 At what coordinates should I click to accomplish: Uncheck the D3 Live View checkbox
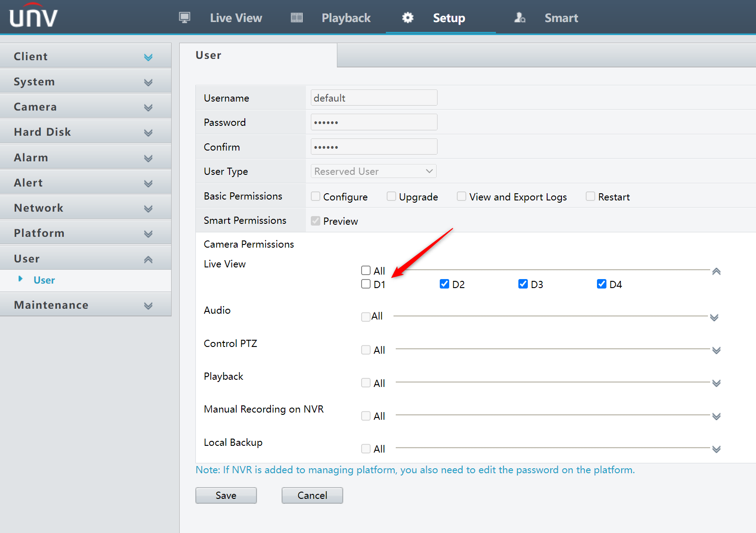tap(523, 284)
